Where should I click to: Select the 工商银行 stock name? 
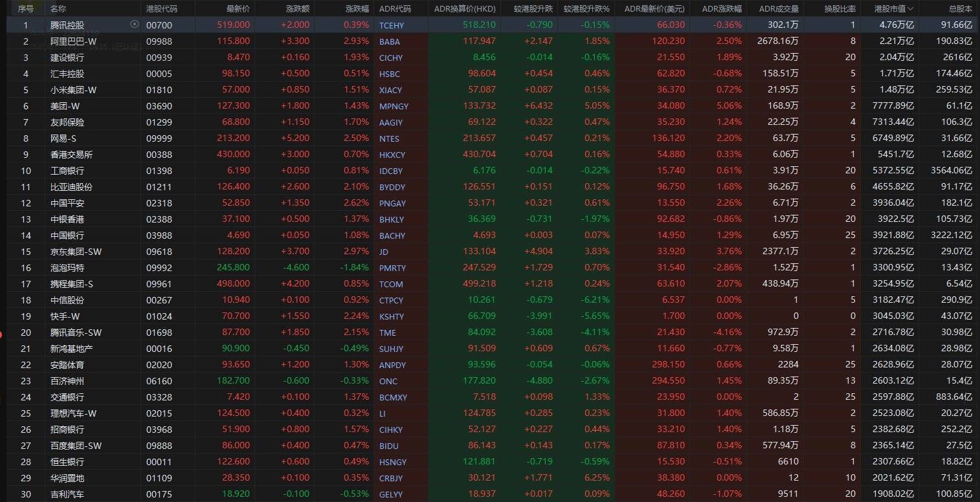(x=67, y=171)
